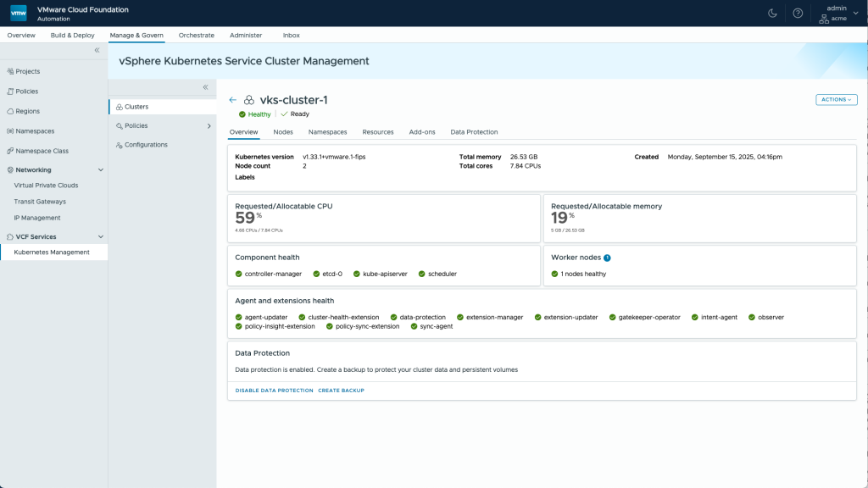Click the gatekeeper-operator extension label

pyautogui.click(x=649, y=318)
